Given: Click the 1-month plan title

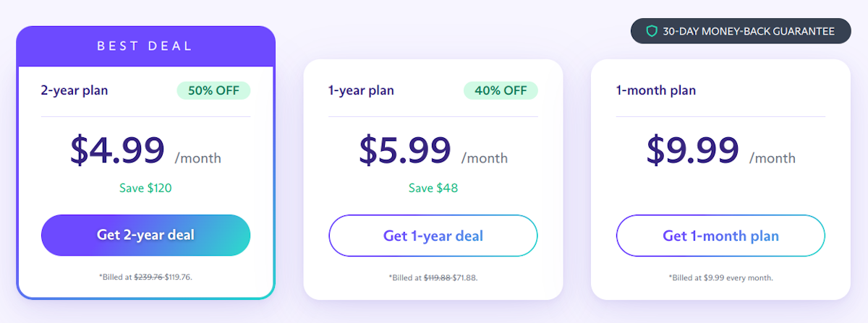Looking at the screenshot, I should 656,90.
